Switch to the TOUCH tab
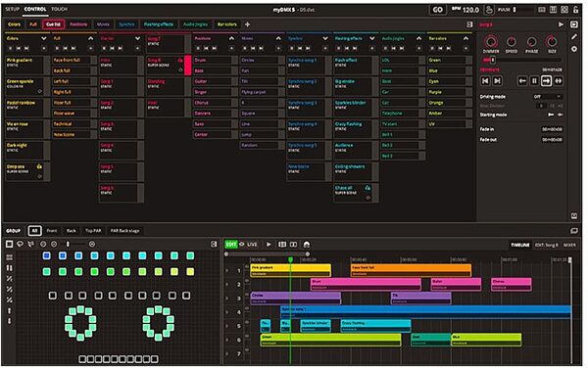588x368 pixels. (x=59, y=9)
